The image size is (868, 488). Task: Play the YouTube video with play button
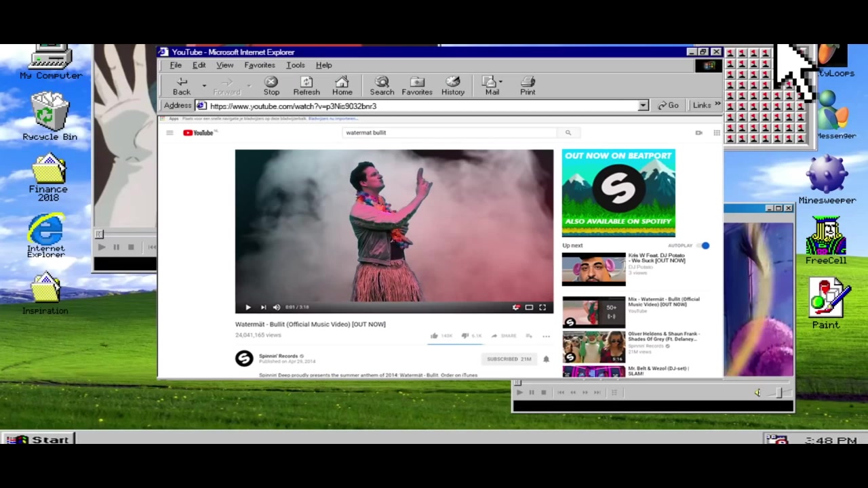pos(248,307)
